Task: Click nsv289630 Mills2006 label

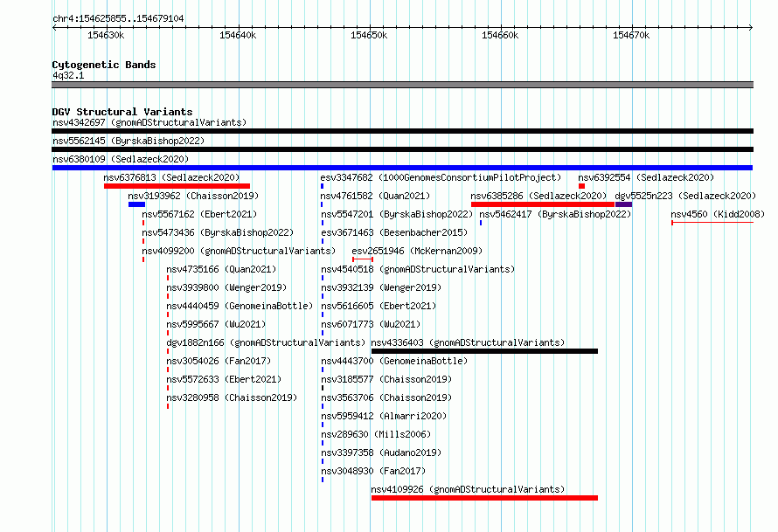Action: (x=376, y=434)
